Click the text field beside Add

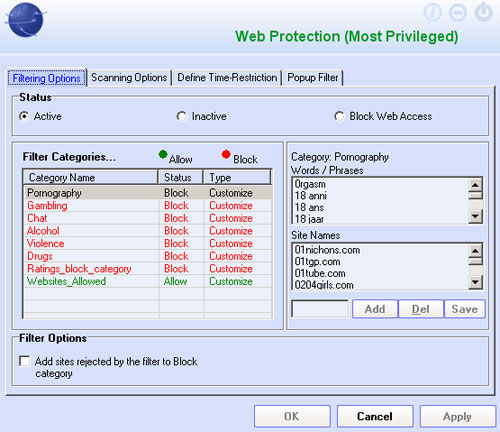pos(320,309)
